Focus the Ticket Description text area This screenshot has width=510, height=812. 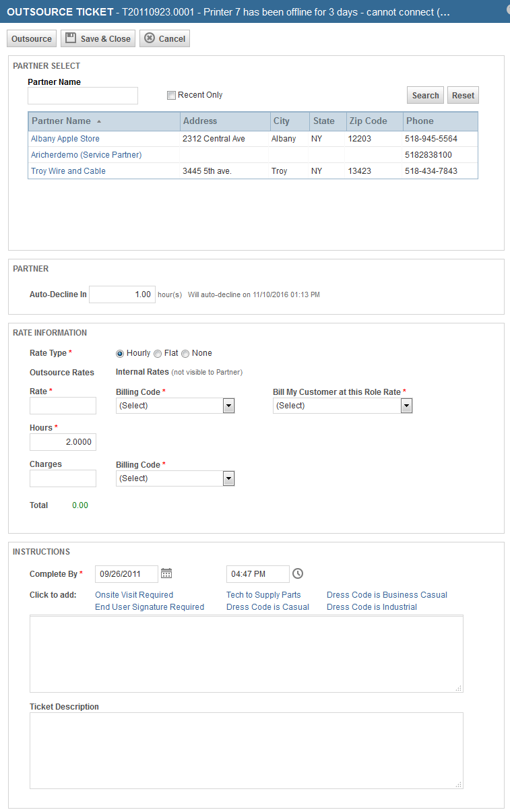[x=245, y=749]
